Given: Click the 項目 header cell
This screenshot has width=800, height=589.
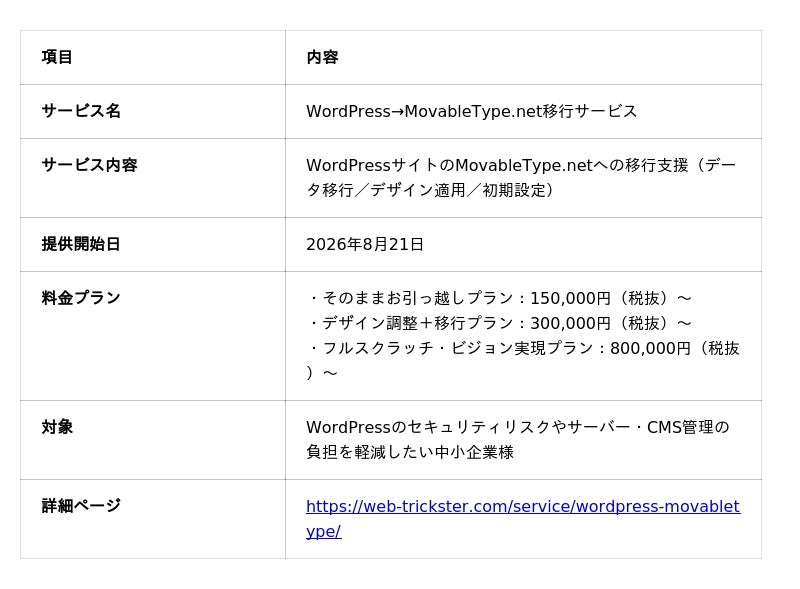Looking at the screenshot, I should point(57,57).
